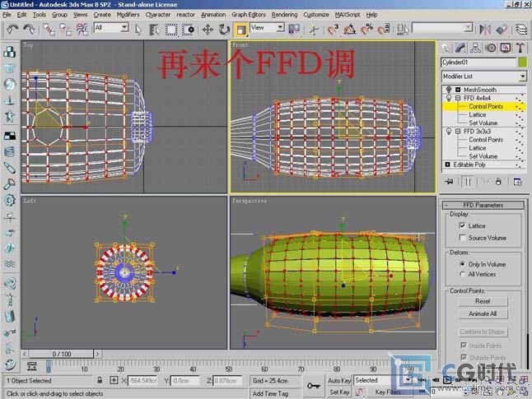Viewport: 532px width, 399px height.
Task: Switch to Display command panel tab
Action: [x=506, y=49]
